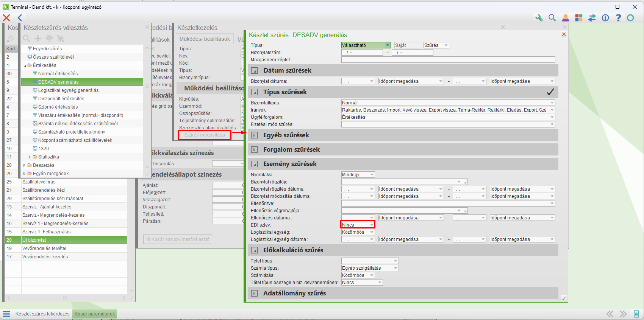
Task: Expand the Forgalom szűrések section
Action: click(255, 150)
